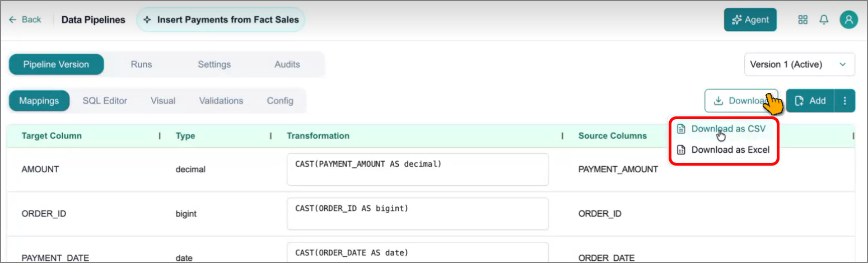Edit the CAST(PAYMENT_AMOUNT AS decimal) transformation field
Screen dimensions: 868x263
pyautogui.click(x=418, y=170)
